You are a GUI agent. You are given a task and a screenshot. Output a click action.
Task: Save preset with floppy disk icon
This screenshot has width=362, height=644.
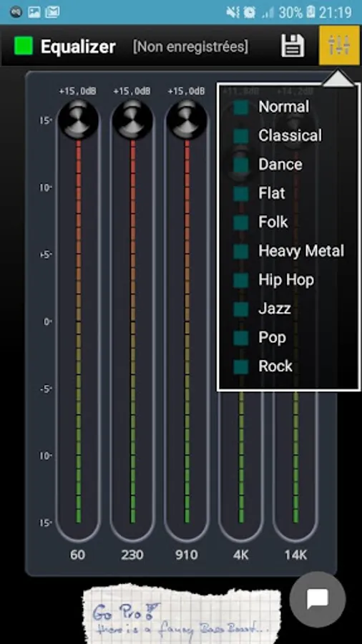[x=293, y=46]
